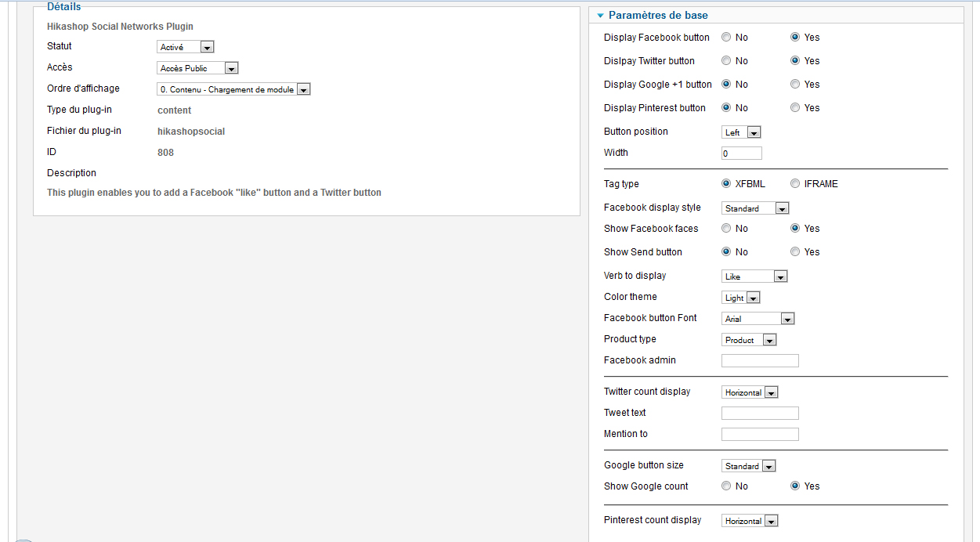Click the Tweet text input field

[760, 414]
